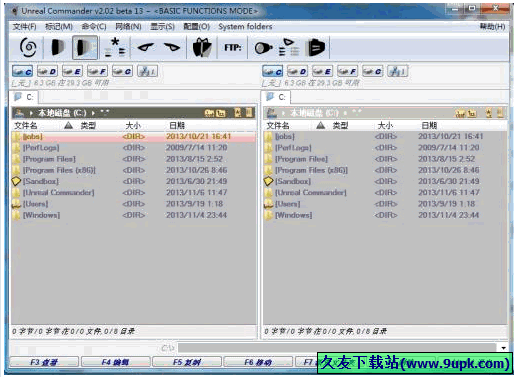Click the flashlight search icon in toolbar
Screen dimensions: 516x377
(264, 48)
